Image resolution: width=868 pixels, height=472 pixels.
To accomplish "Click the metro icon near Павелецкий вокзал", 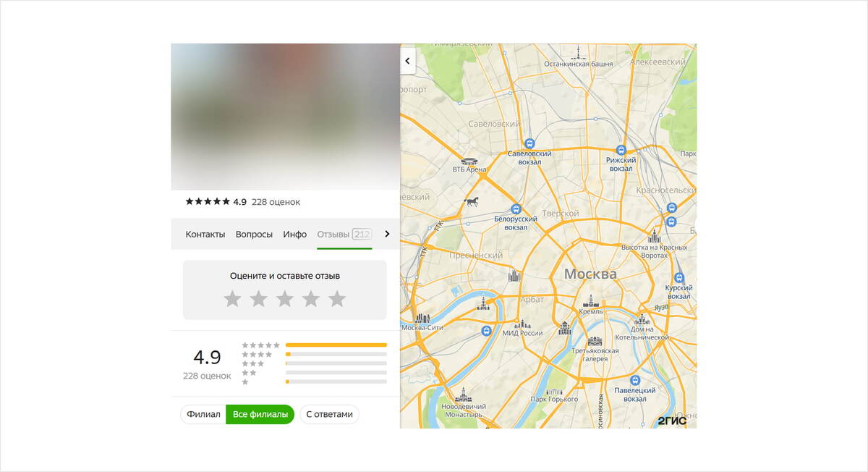I will pyautogui.click(x=635, y=381).
